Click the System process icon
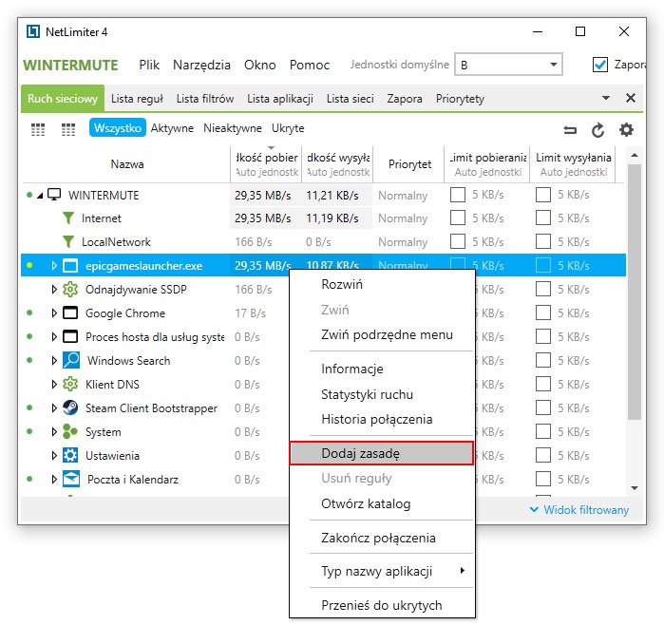The image size is (664, 644). (x=70, y=431)
